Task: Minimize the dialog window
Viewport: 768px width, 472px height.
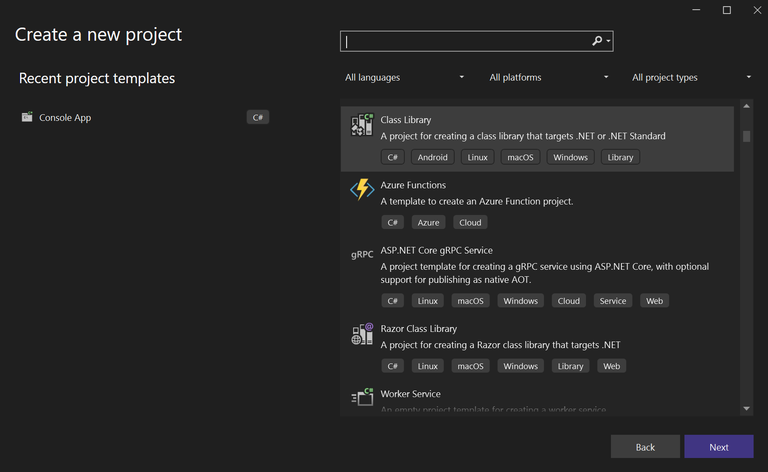Action: pos(696,10)
